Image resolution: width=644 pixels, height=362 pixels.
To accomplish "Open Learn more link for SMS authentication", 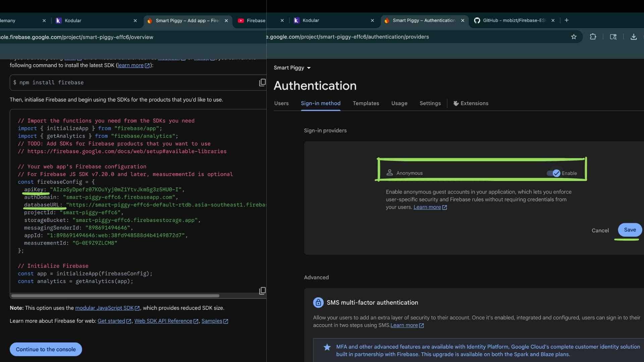I will [407, 325].
